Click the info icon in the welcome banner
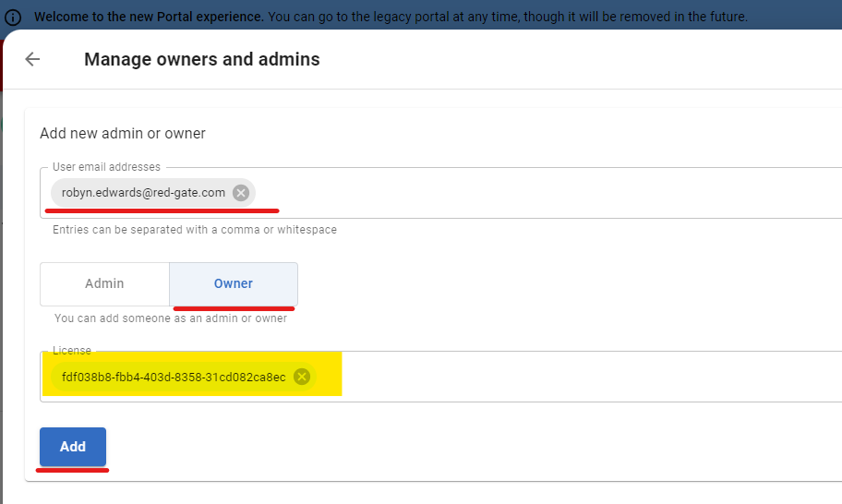842x504 pixels. (13, 18)
